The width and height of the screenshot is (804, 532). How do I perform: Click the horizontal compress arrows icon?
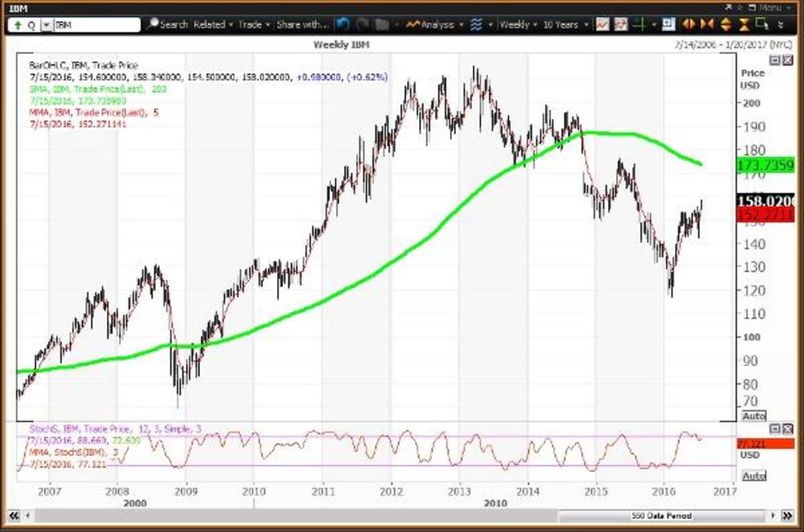coord(706,24)
